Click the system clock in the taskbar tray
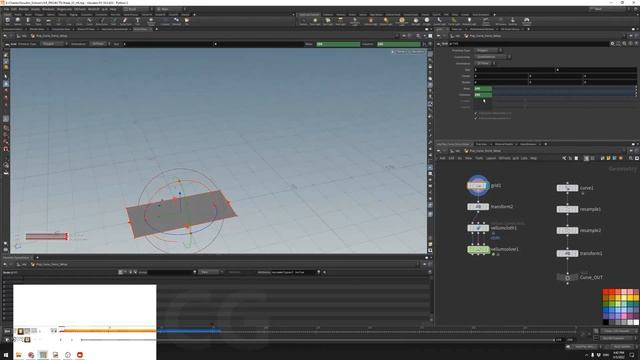 [619, 355]
